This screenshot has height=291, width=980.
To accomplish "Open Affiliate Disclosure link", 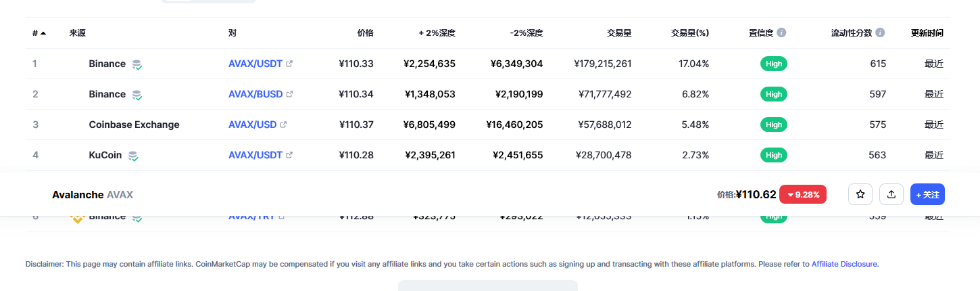I will coord(844,264).
